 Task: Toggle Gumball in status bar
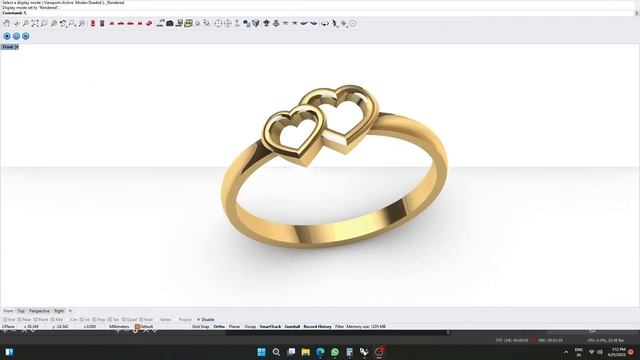(292, 327)
